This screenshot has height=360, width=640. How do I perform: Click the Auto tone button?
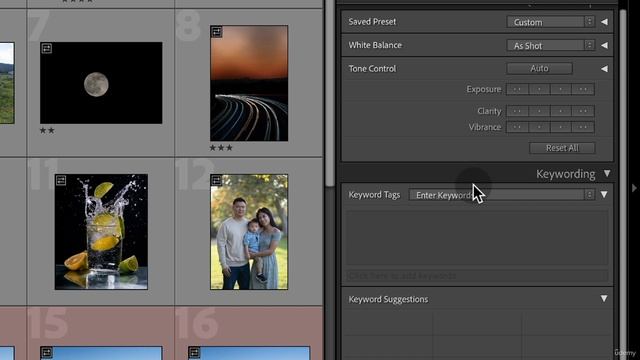click(539, 69)
